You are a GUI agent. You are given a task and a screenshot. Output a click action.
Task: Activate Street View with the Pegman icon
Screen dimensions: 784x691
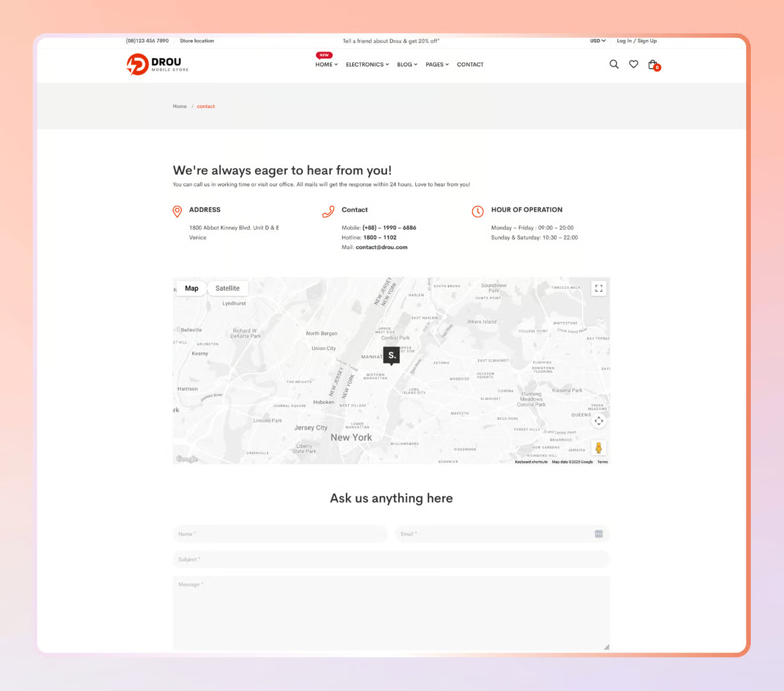[x=599, y=447]
